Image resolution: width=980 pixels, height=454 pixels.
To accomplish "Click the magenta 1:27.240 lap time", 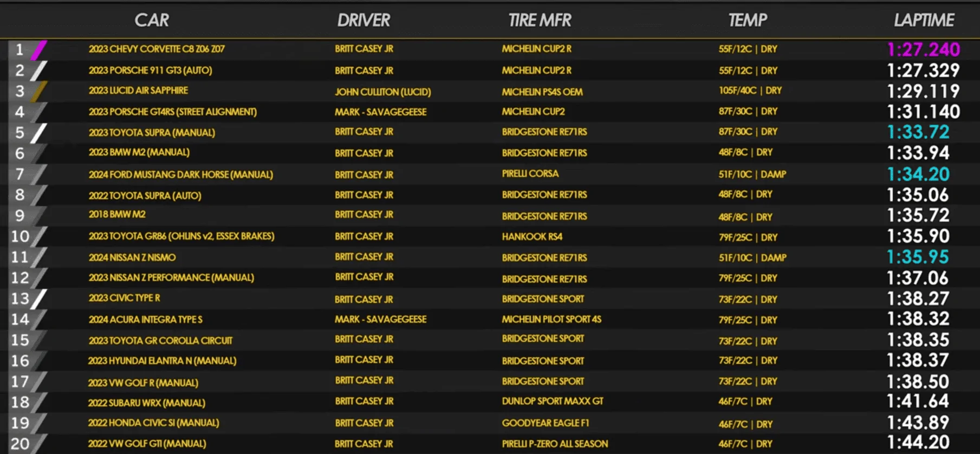I will click(924, 49).
